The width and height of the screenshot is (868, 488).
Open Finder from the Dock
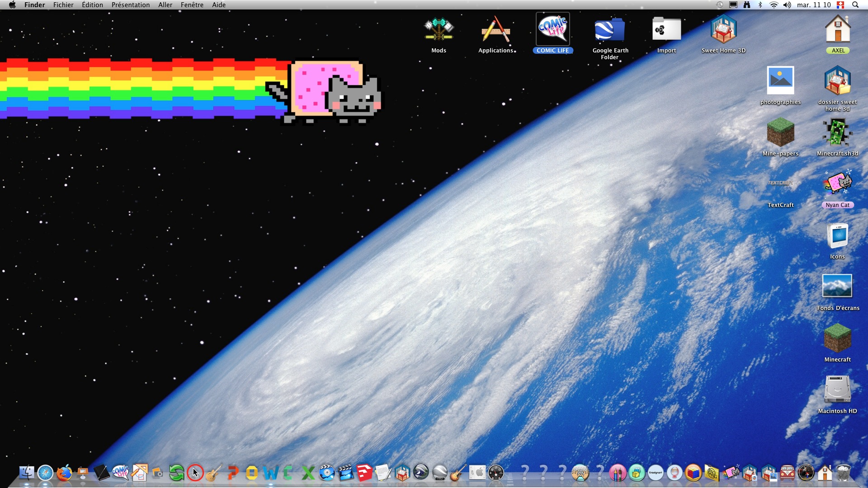click(27, 473)
